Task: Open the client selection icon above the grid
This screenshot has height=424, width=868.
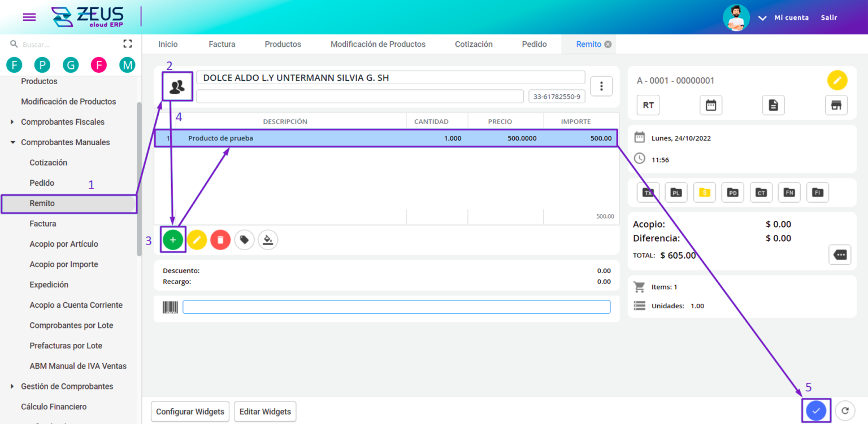Action: click(177, 86)
